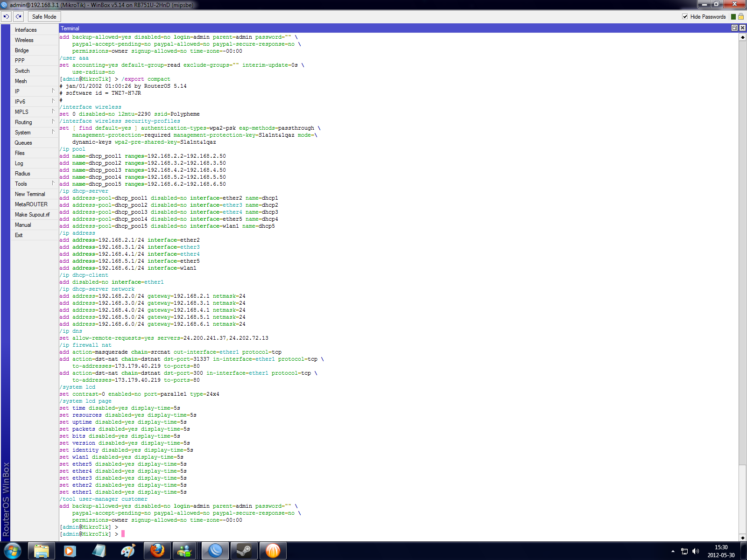
Task: Expand the IP submenu arrow
Action: (x=53, y=91)
